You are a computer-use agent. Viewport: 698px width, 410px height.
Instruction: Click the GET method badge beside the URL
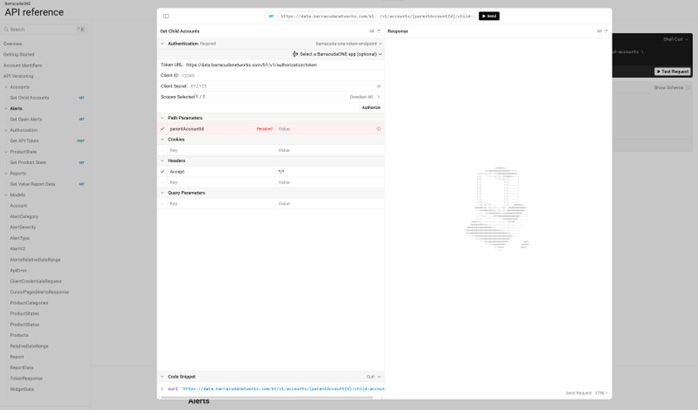click(x=271, y=16)
